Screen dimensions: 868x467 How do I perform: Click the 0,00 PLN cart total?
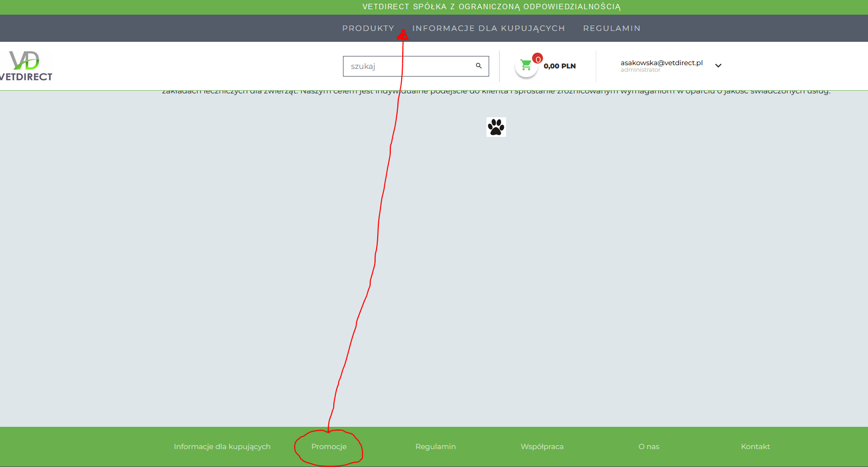pyautogui.click(x=559, y=66)
